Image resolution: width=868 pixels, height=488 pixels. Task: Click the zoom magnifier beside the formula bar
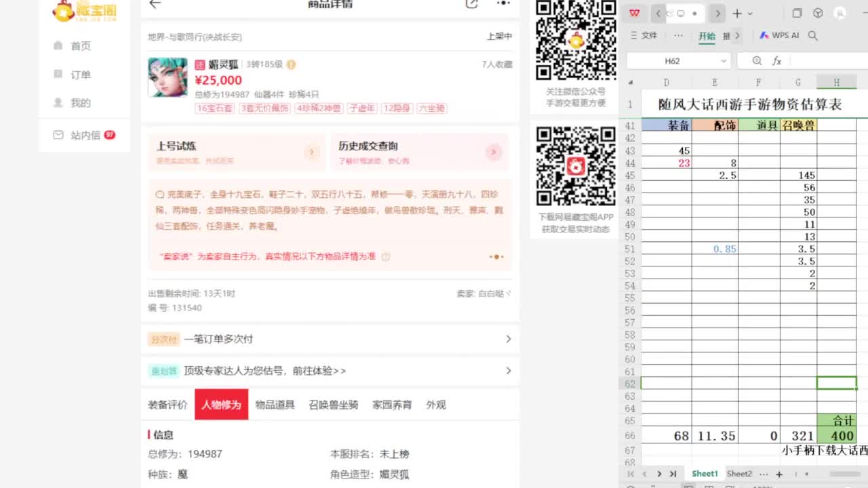pos(757,60)
